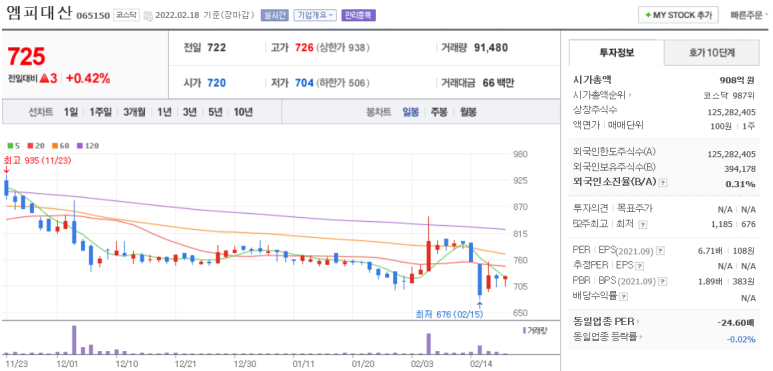Click the 동일업종 PER link label
The width and height of the screenshot is (773, 371).
tap(603, 322)
